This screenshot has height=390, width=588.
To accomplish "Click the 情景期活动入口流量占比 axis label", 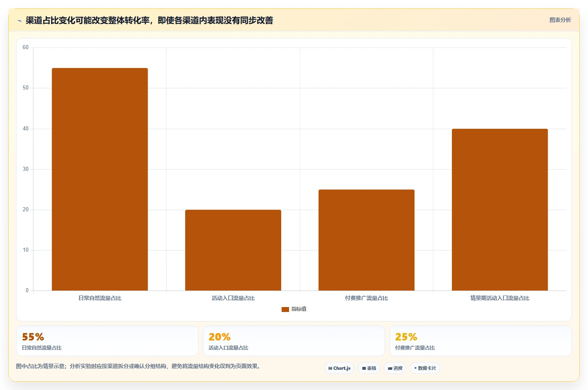I will click(x=500, y=298).
